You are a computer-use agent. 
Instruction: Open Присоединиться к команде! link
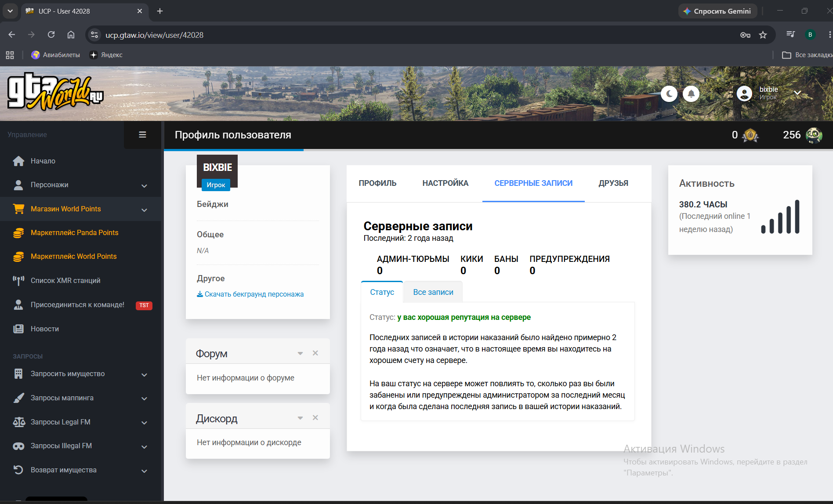77,305
